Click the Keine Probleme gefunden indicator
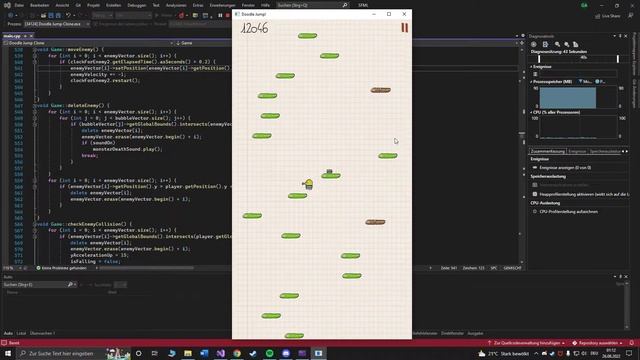Viewport: 640px width, 360px height. (x=62, y=268)
